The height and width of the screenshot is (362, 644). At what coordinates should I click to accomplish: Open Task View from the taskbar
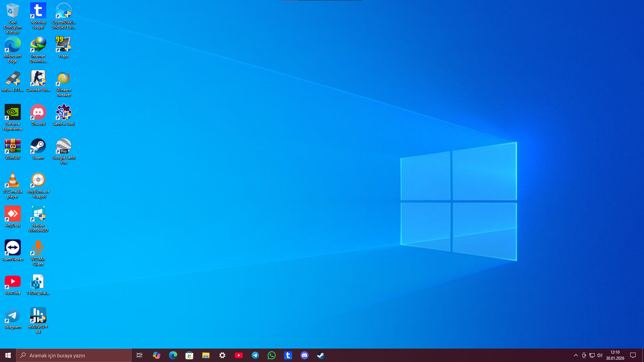pos(140,355)
